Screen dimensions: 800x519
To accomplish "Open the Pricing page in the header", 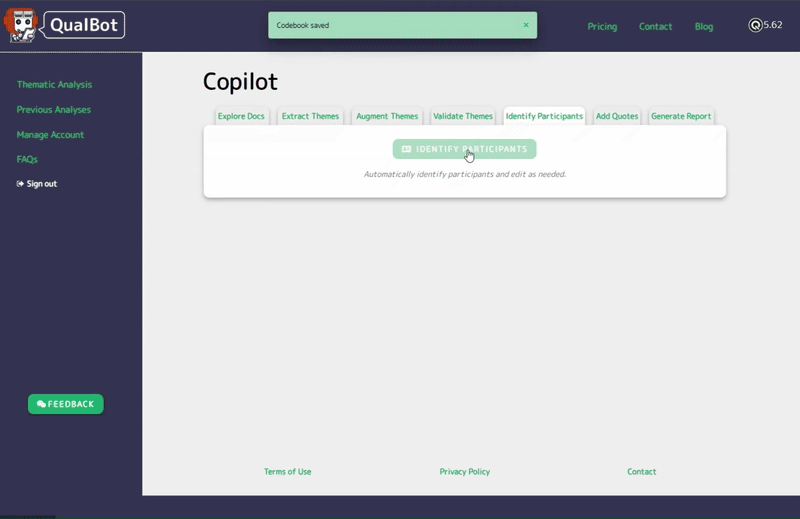I will pyautogui.click(x=602, y=27).
